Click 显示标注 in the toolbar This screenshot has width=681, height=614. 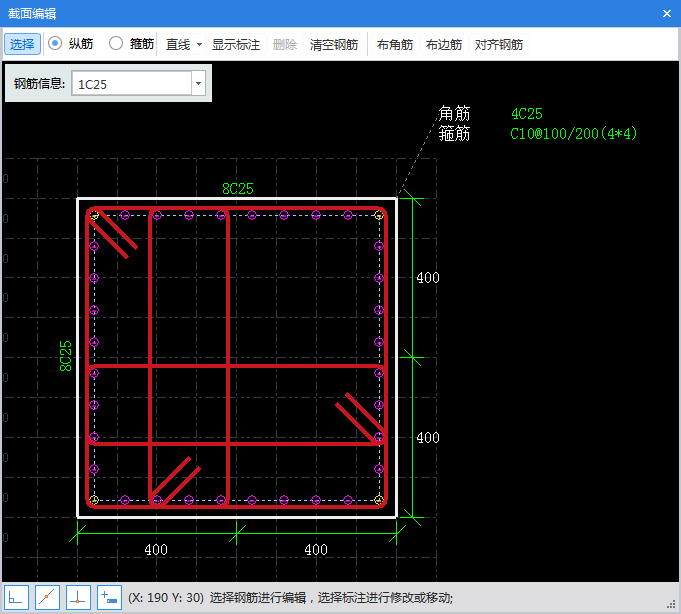click(236, 44)
